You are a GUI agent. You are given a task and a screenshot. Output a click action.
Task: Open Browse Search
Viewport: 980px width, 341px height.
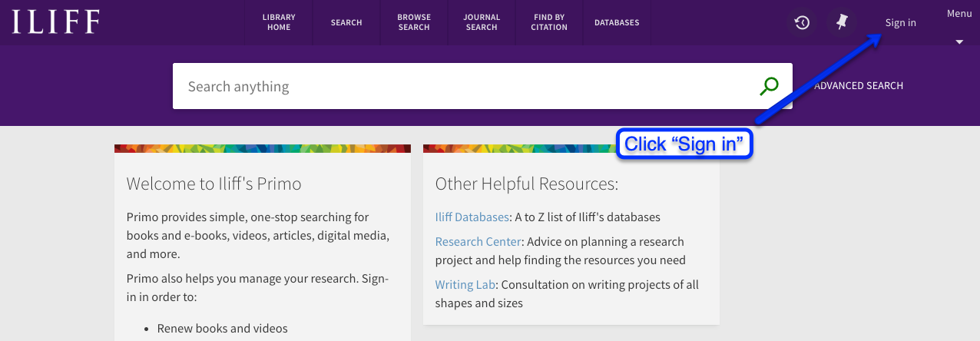coord(414,22)
